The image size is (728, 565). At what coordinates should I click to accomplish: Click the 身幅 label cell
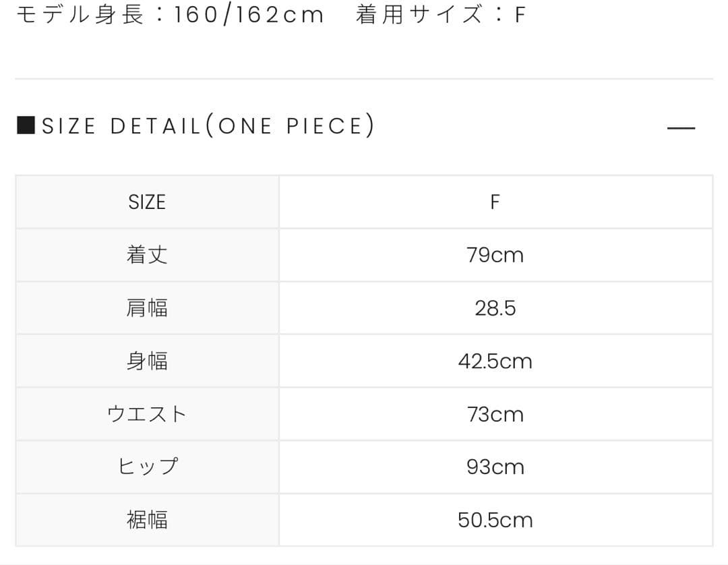coord(146,361)
